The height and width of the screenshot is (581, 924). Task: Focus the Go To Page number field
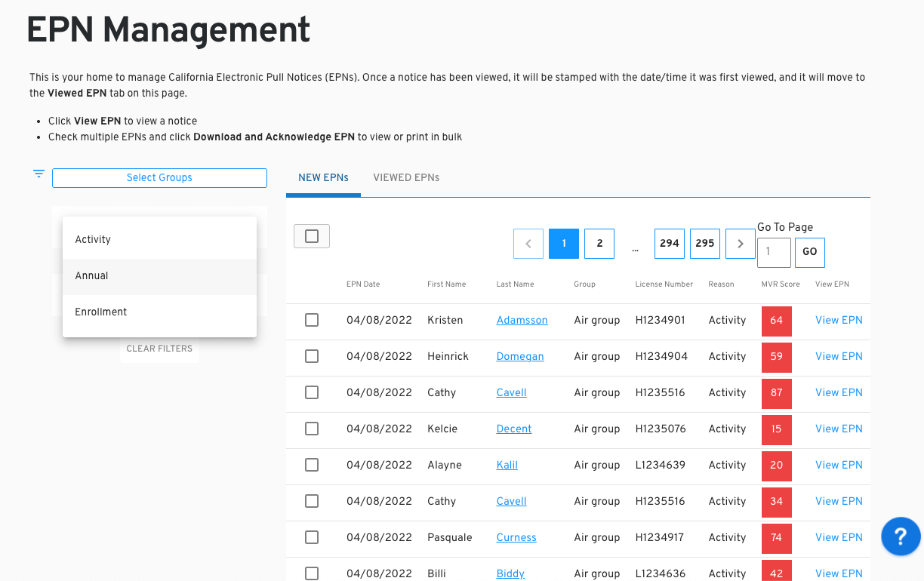point(774,253)
